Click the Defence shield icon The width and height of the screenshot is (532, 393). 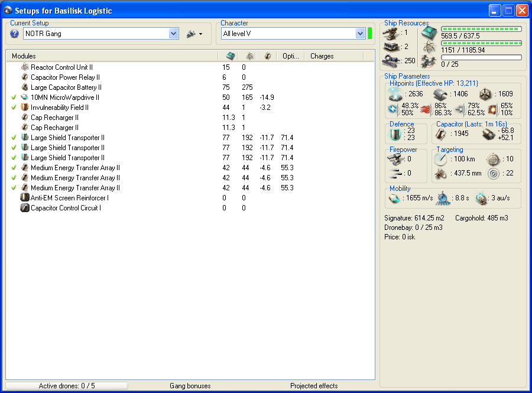point(395,134)
